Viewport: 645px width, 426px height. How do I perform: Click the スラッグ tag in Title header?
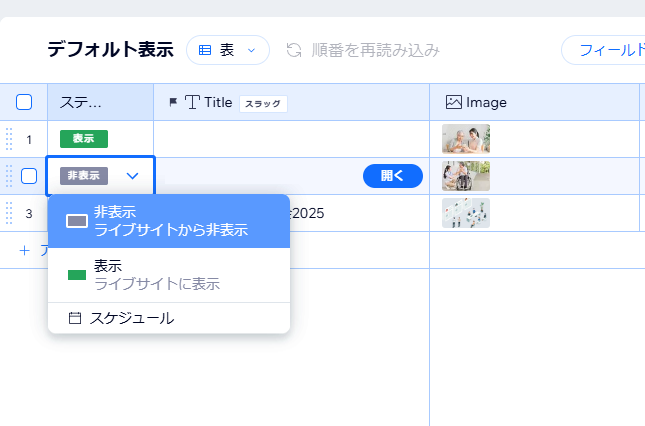coord(263,104)
